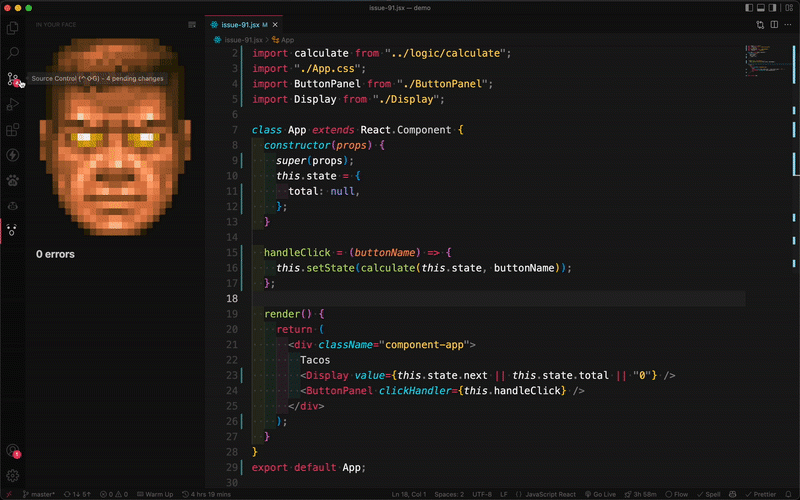The width and height of the screenshot is (800, 500).
Task: Toggle the primary side bar visibility
Action: (x=749, y=8)
